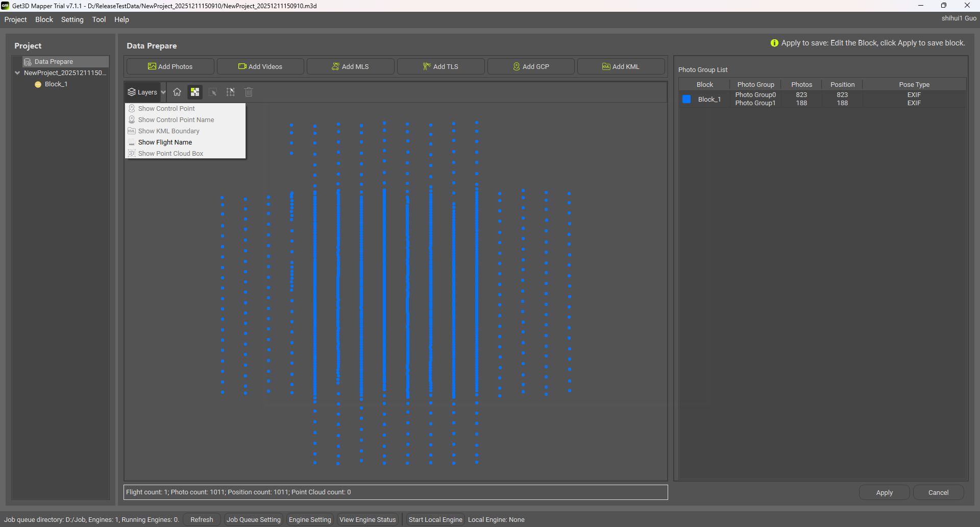Open the Layers dropdown arrow
Screen dimensions: 980x527
click(x=163, y=92)
